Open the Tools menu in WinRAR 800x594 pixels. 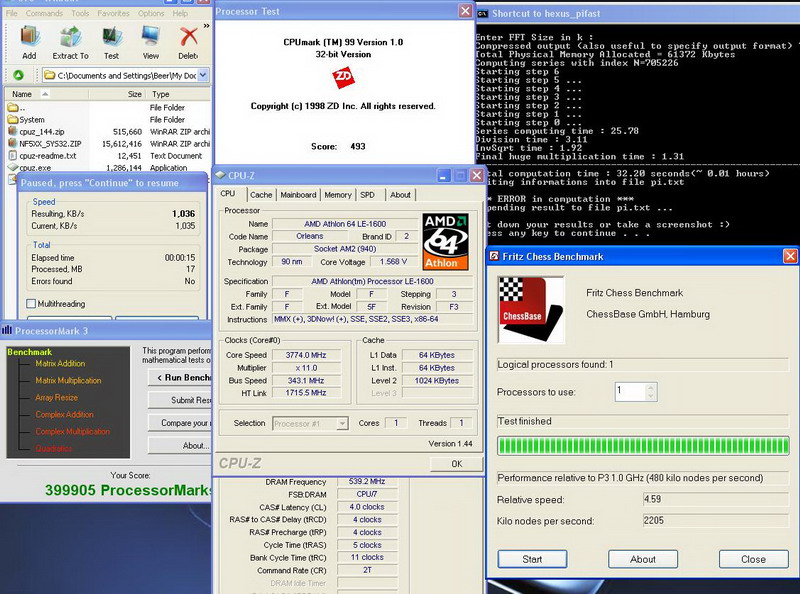(x=80, y=13)
